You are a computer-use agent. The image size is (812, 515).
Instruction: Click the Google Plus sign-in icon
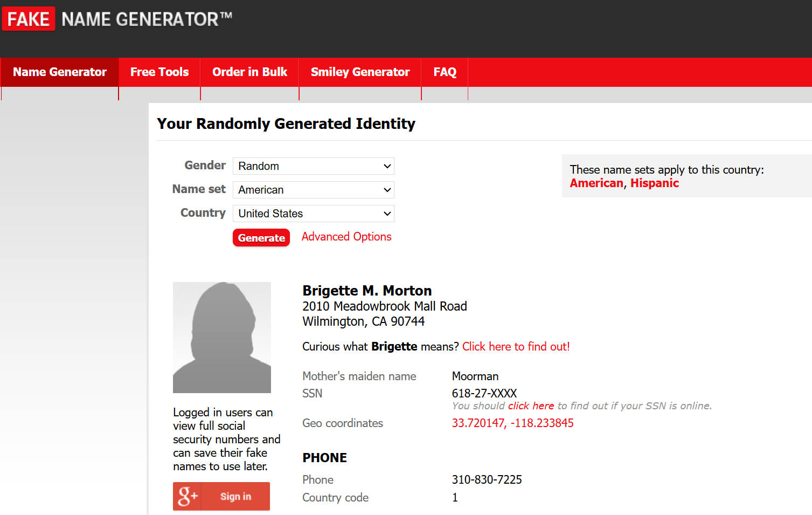point(188,496)
